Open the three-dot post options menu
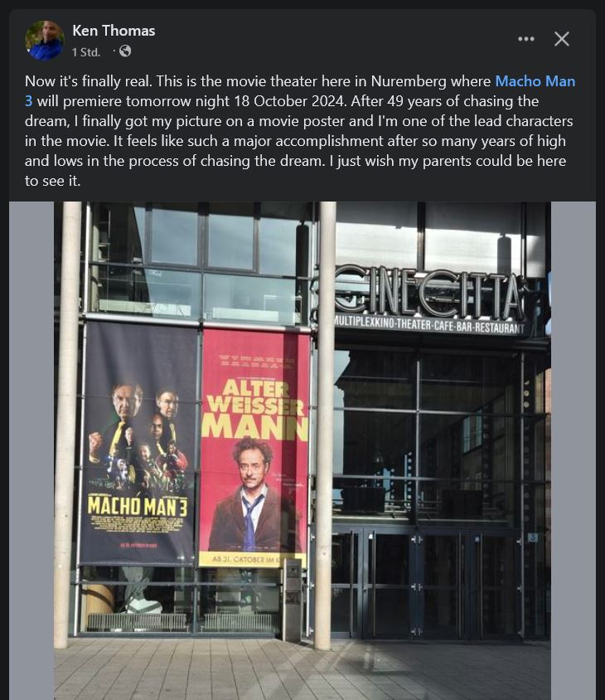This screenshot has height=700, width=605. (x=526, y=39)
